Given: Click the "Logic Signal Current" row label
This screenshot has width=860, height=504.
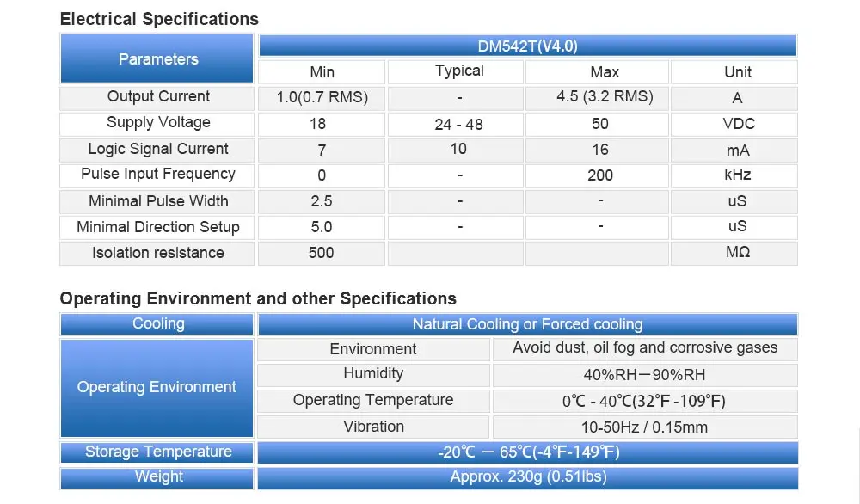Looking at the screenshot, I should click(x=158, y=149).
